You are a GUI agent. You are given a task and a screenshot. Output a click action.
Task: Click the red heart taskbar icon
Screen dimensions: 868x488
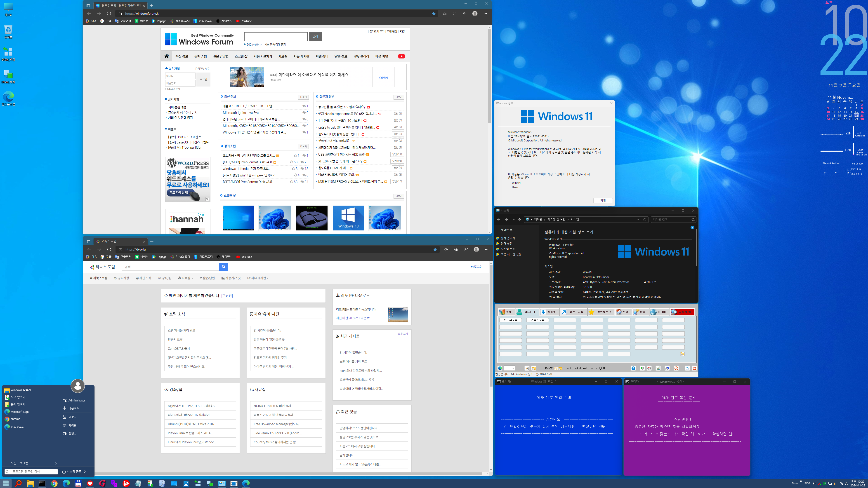coord(90,483)
